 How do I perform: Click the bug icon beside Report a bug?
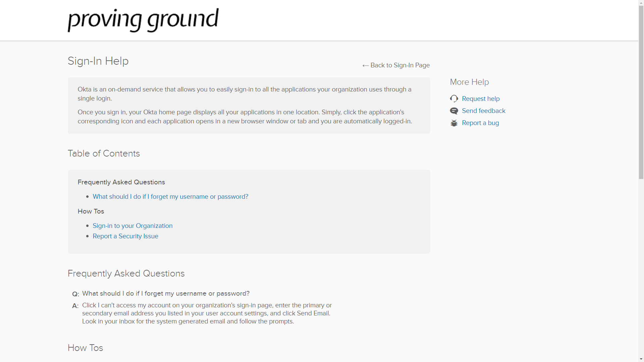coord(454,123)
